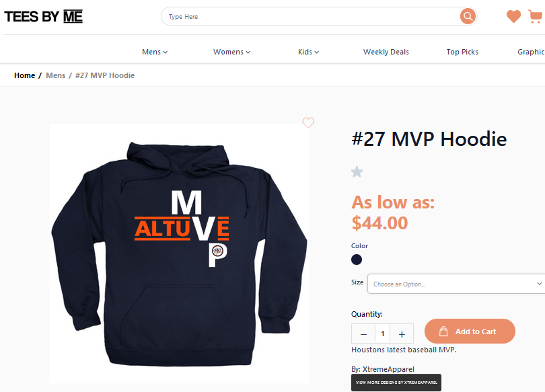The height and width of the screenshot is (392, 545).
Task: Click the Tees By Me logo
Action: click(44, 17)
